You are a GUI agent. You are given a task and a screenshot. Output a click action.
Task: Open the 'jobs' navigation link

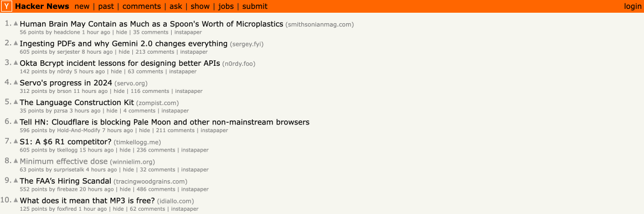pos(226,6)
